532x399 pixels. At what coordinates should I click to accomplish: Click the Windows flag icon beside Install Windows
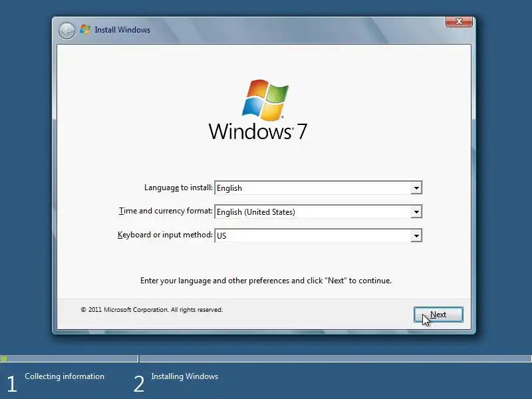[x=85, y=29]
